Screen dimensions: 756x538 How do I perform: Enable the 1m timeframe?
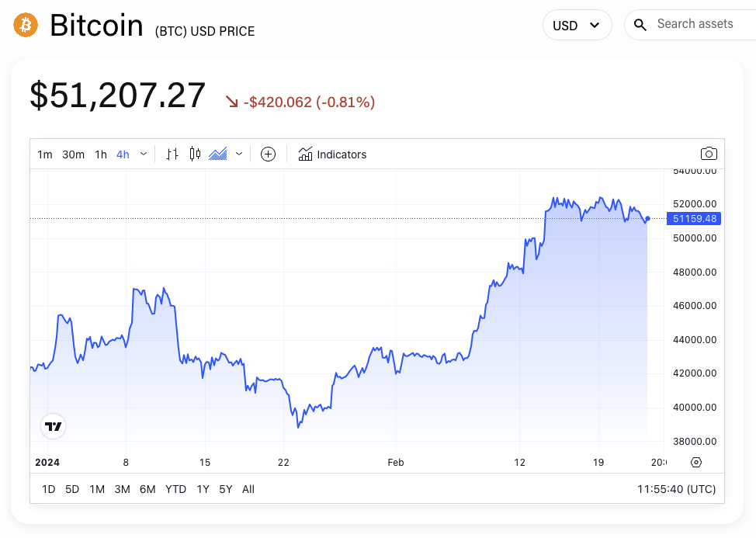[44, 154]
